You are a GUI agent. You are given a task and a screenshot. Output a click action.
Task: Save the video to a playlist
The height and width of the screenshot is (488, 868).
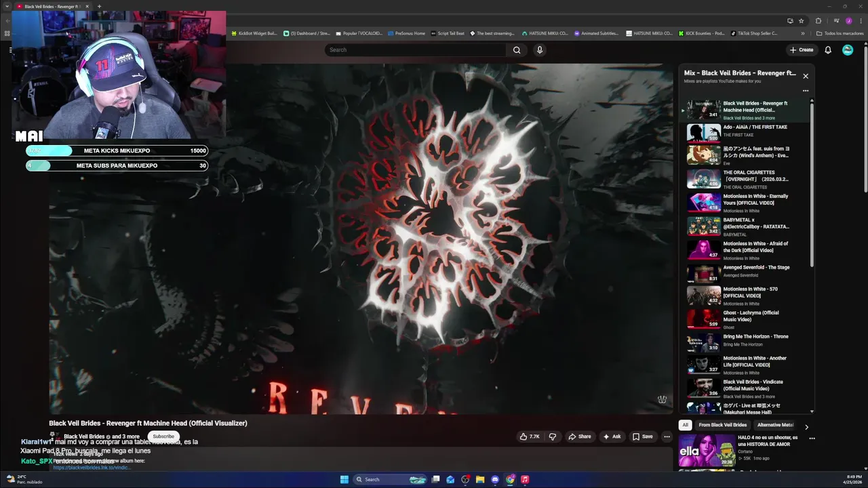(642, 436)
